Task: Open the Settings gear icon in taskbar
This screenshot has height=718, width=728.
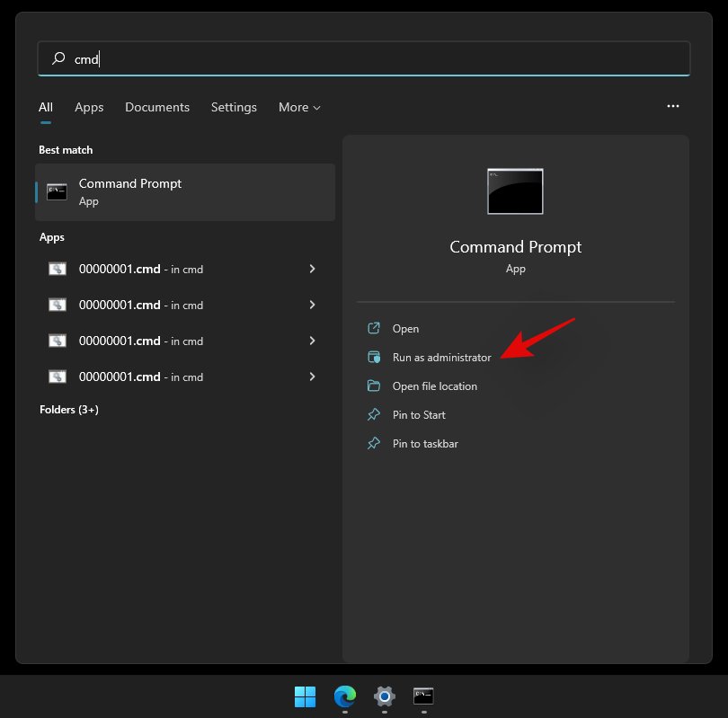Action: tap(385, 696)
